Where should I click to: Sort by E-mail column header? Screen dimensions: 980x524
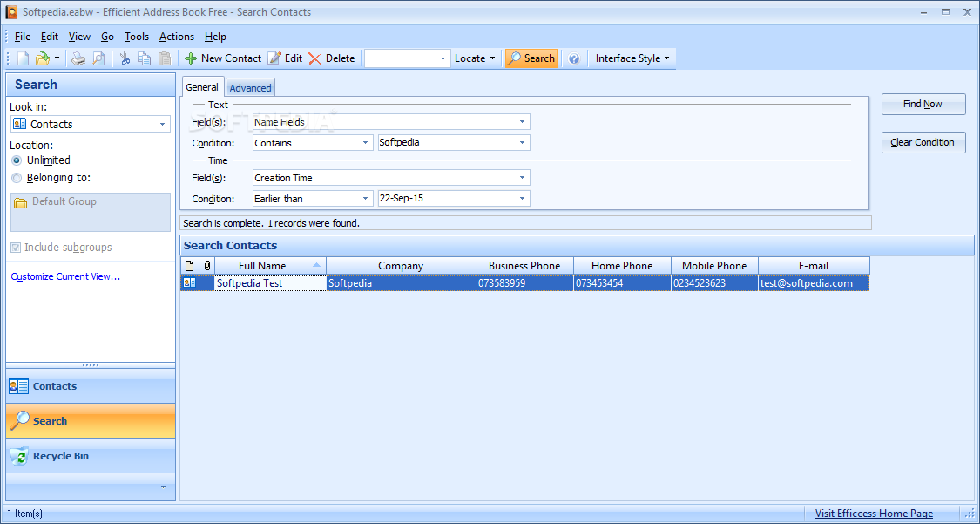tap(813, 266)
